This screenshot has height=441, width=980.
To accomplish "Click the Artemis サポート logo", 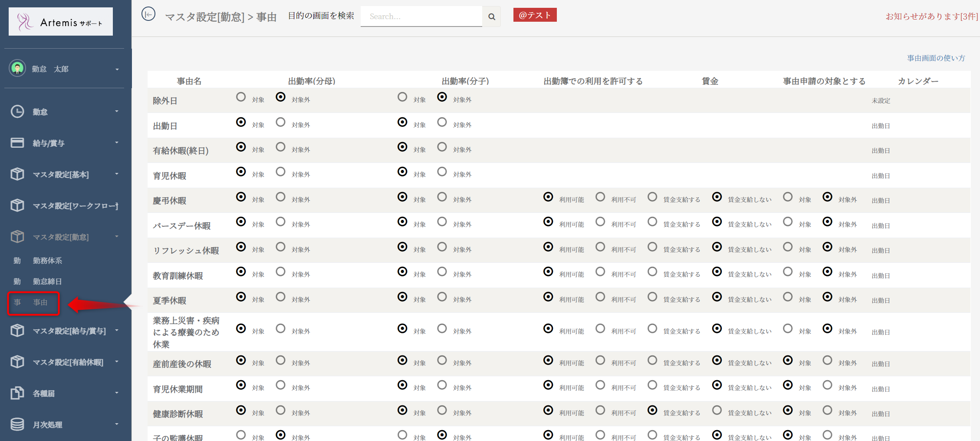I will 61,22.
